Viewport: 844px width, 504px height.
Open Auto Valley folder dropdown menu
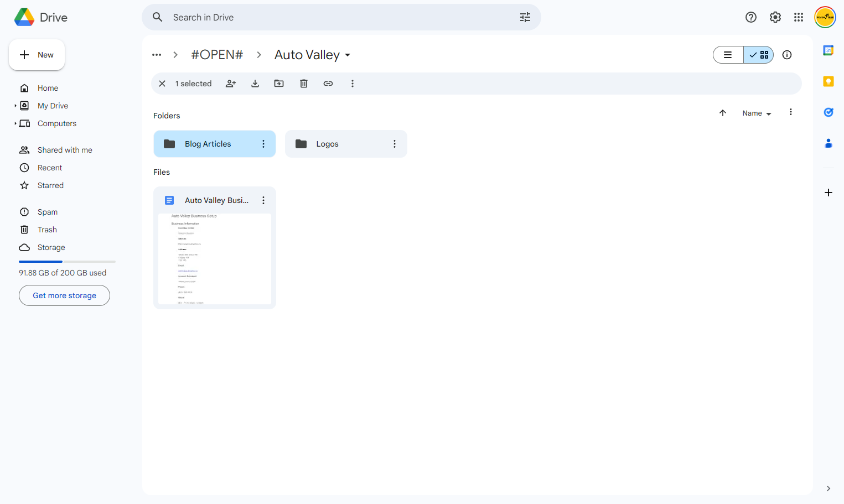pyautogui.click(x=348, y=55)
